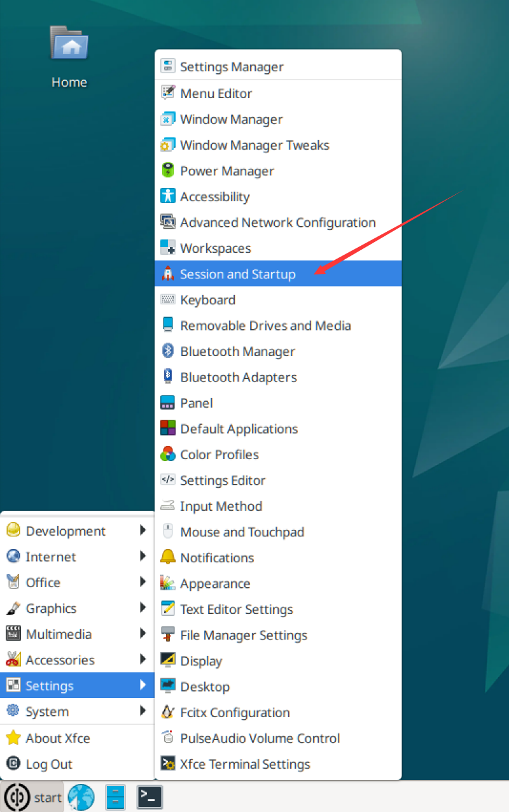Click the Session and Startup rocket icon
509x812 pixels.
point(168,274)
